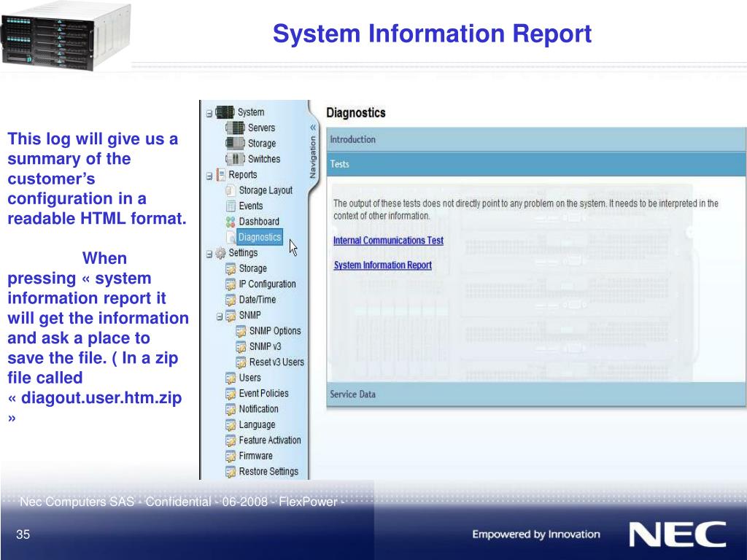Open Restore Settings item
Viewport: 747px width, 560px height.
[x=268, y=472]
